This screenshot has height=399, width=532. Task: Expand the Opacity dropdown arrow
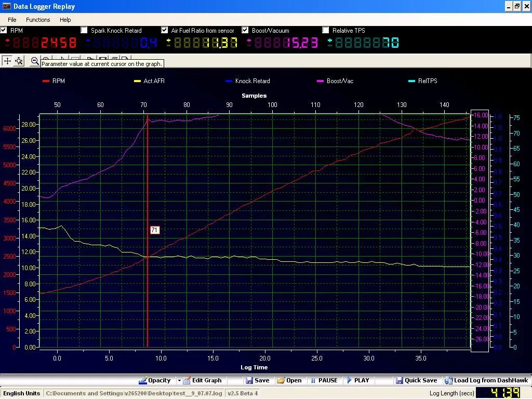[179, 380]
